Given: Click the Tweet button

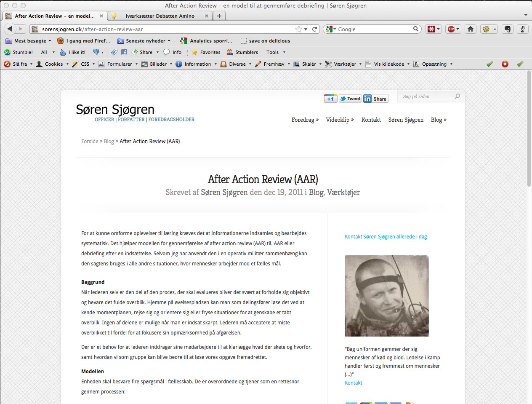Looking at the screenshot, I should point(350,99).
